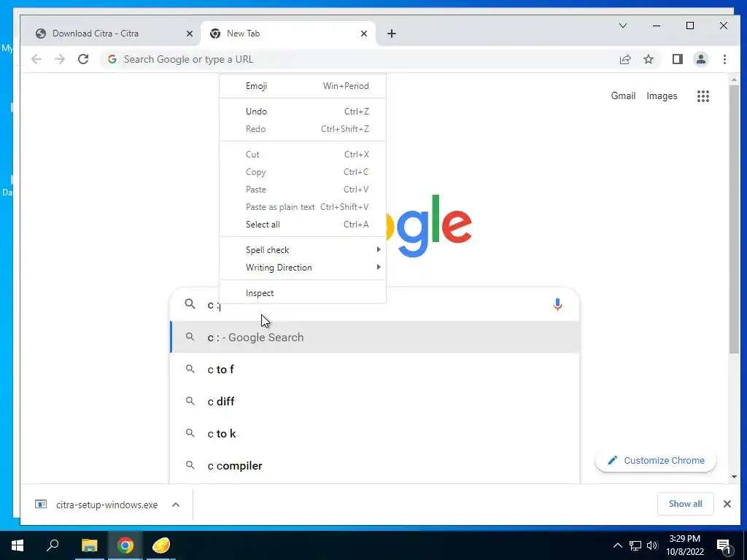Click the Customize Chrome button
This screenshot has width=747, height=560.
(656, 461)
